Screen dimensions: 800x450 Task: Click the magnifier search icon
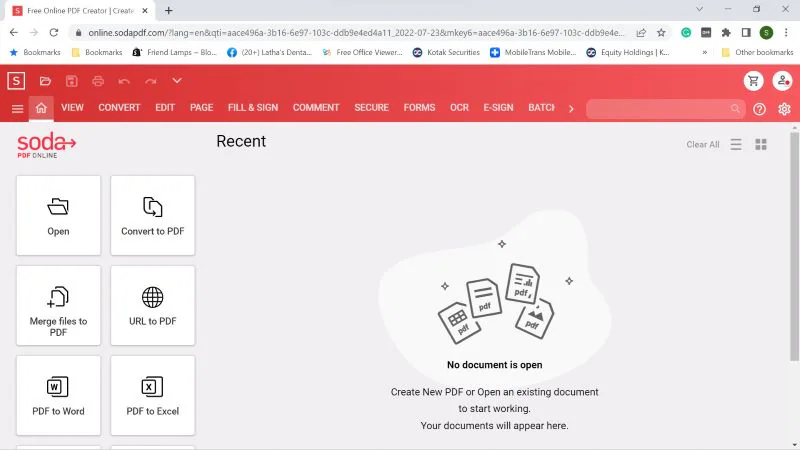click(735, 109)
